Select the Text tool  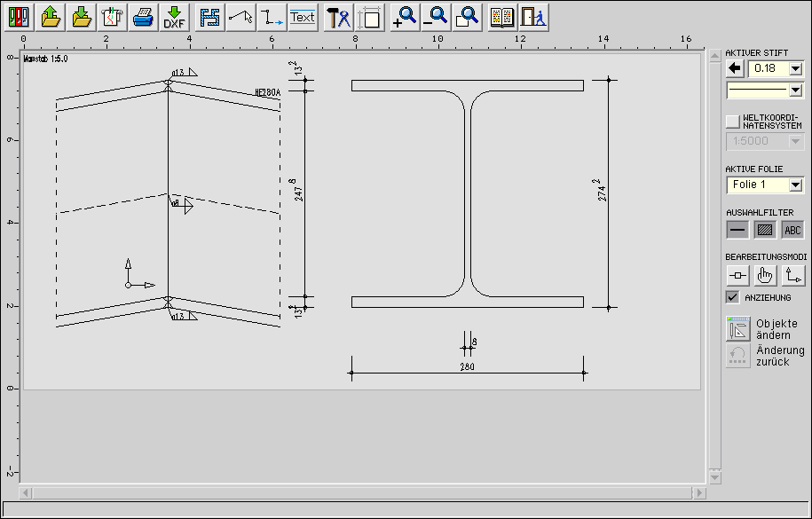303,17
